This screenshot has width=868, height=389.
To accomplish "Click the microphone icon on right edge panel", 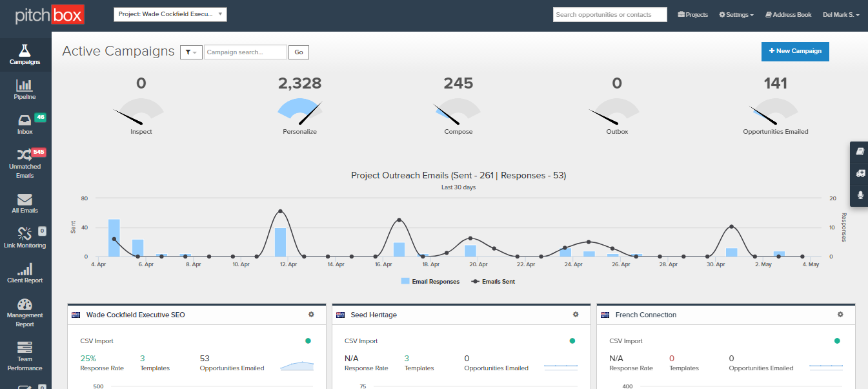I will [x=860, y=195].
